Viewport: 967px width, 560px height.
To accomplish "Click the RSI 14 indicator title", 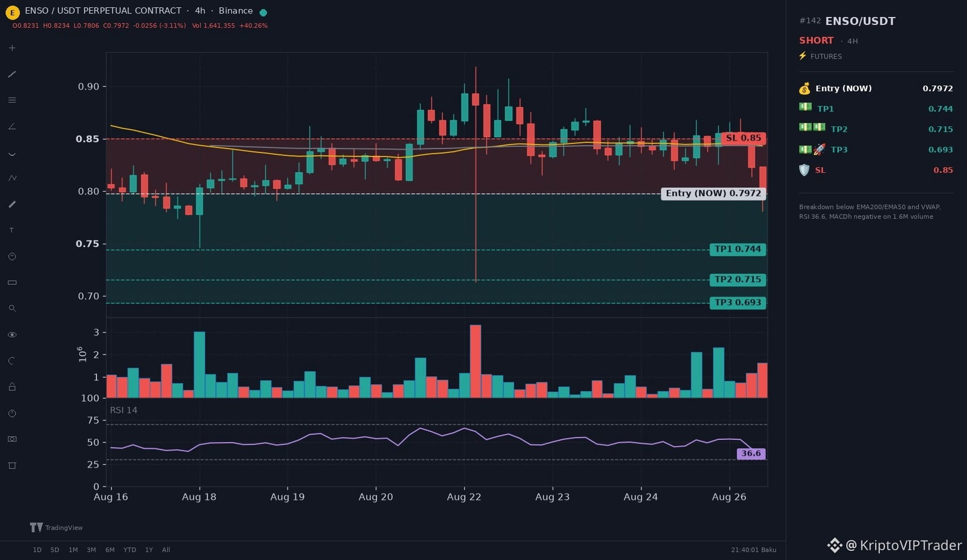I will tap(124, 410).
